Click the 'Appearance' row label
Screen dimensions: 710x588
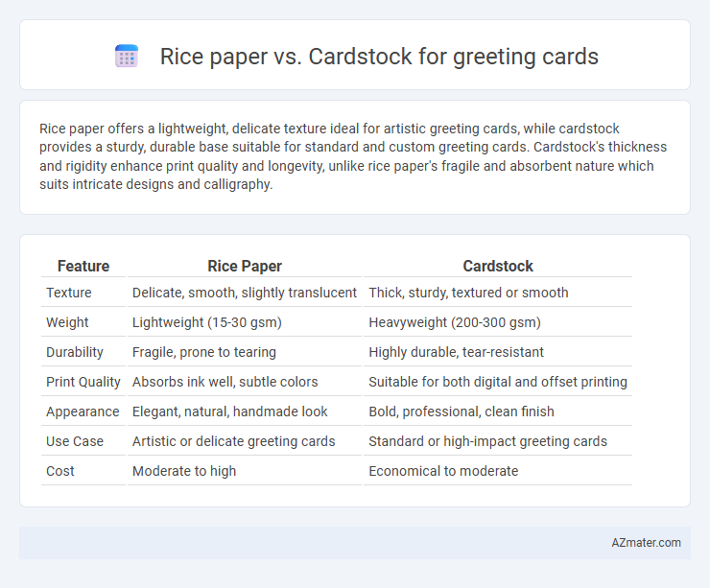[83, 412]
